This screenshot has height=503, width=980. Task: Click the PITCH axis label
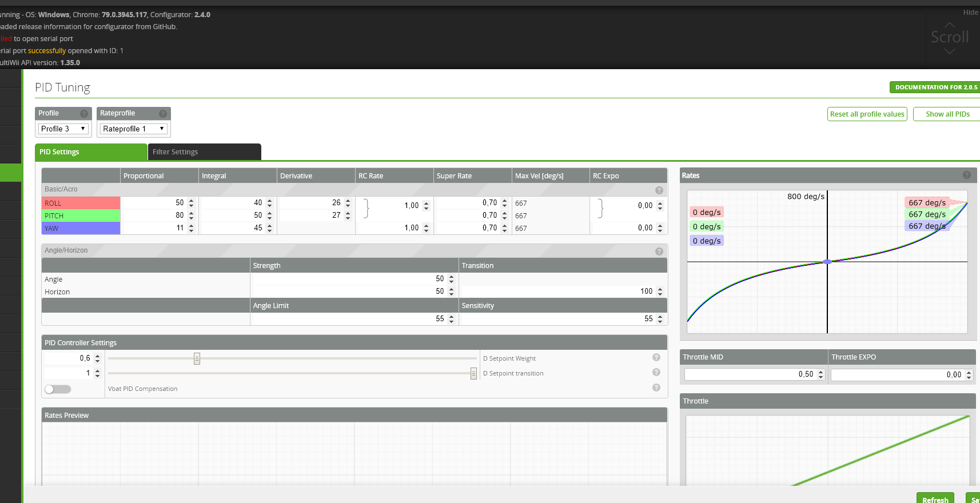81,215
